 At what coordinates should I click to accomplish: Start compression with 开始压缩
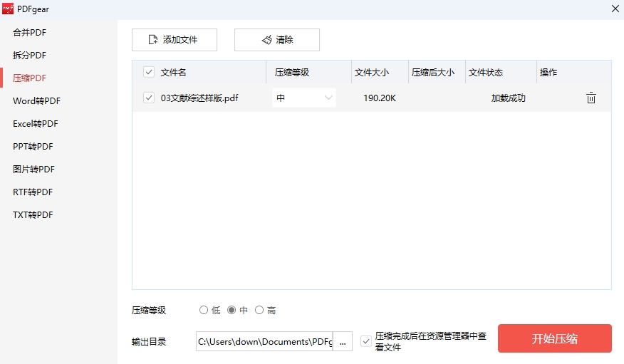pos(554,338)
